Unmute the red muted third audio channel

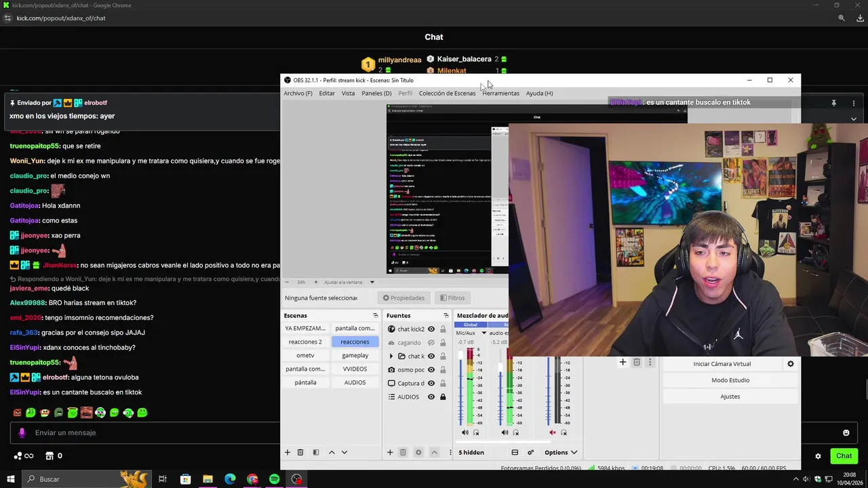pos(553,432)
